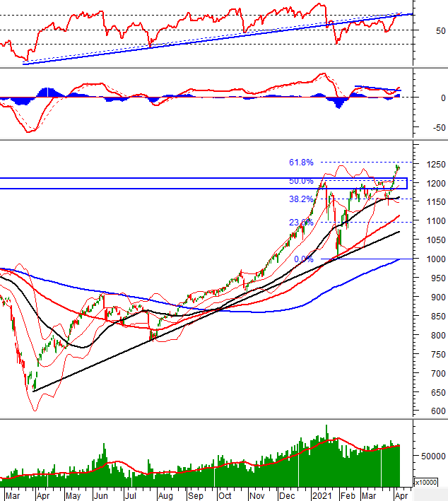
Task: Select the 1150 price axis value
Action: 436,202
